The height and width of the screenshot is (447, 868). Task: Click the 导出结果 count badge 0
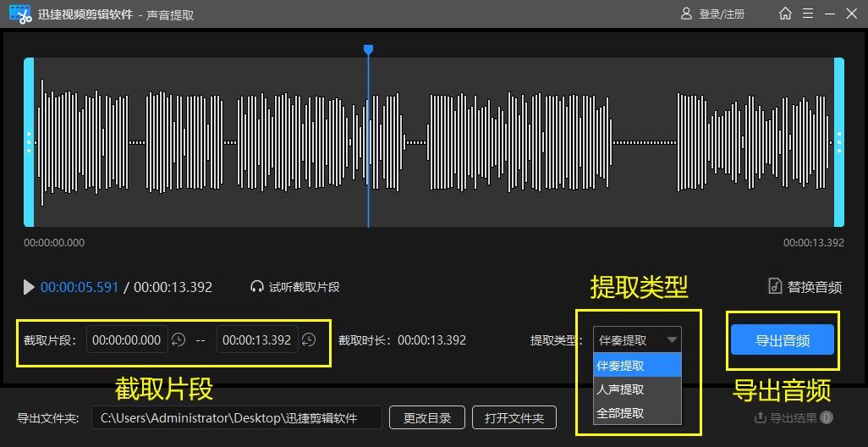[827, 417]
